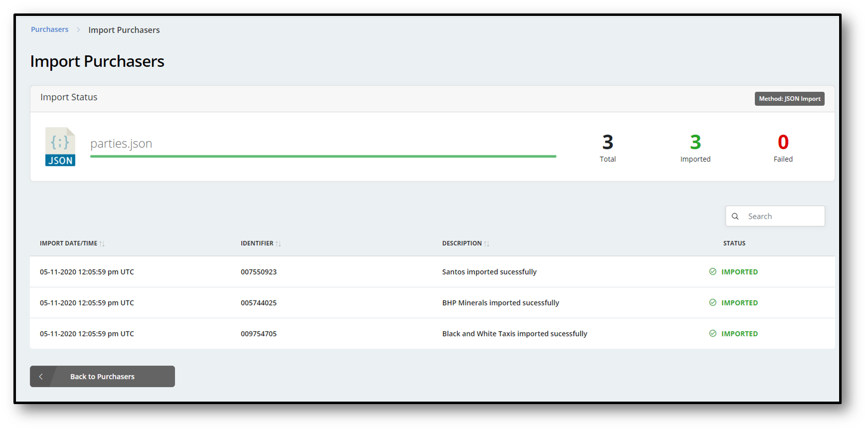The height and width of the screenshot is (431, 868).
Task: Click the JSON file icon
Action: 60,146
